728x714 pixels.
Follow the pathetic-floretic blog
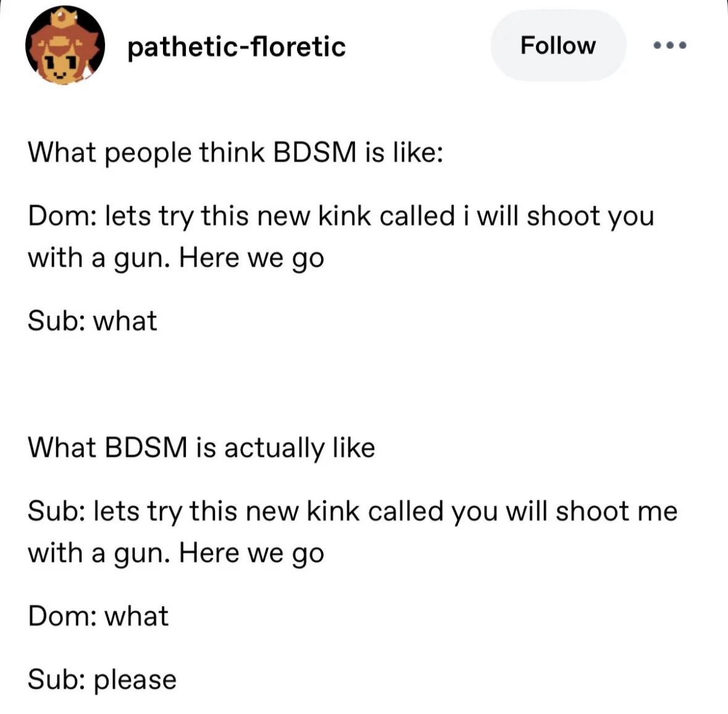[x=558, y=46]
